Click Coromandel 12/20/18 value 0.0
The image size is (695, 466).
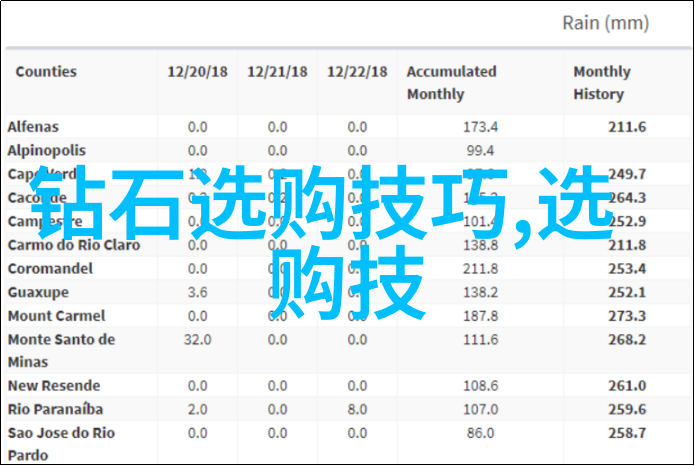(x=197, y=269)
